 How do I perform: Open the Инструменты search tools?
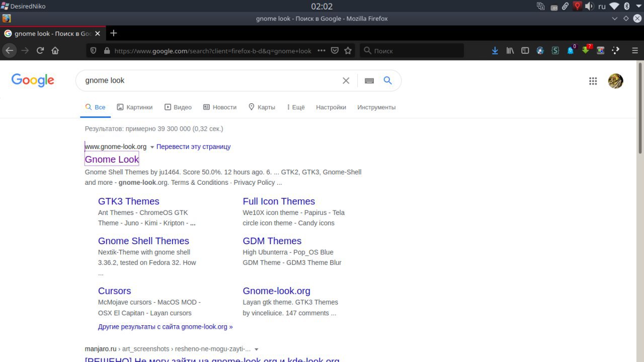coord(376,107)
